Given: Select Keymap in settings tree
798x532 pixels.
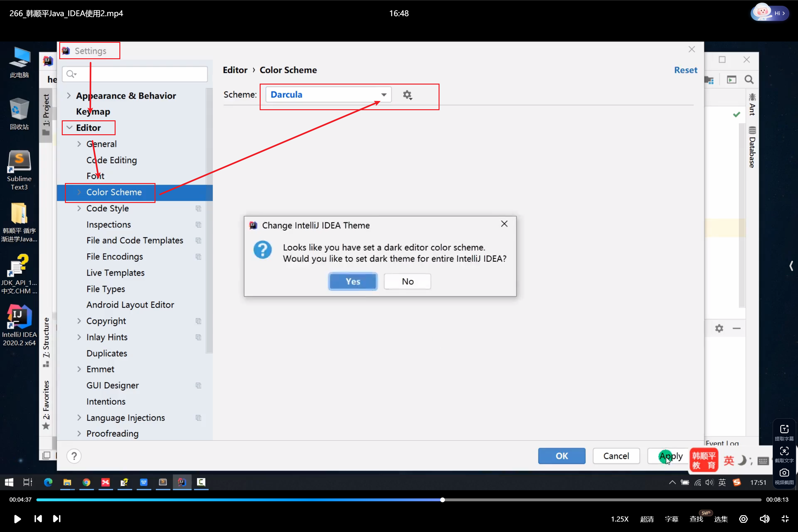Looking at the screenshot, I should [x=93, y=111].
